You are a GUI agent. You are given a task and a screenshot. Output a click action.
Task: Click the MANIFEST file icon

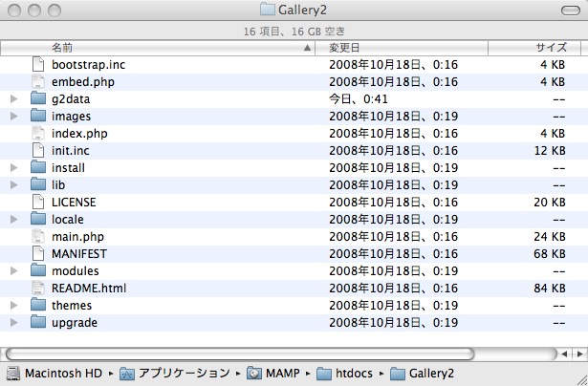pos(38,254)
